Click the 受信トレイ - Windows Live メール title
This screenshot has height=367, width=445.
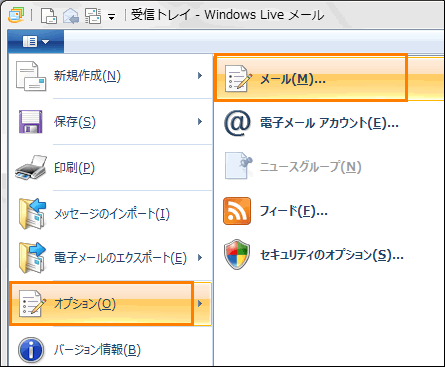point(227,15)
